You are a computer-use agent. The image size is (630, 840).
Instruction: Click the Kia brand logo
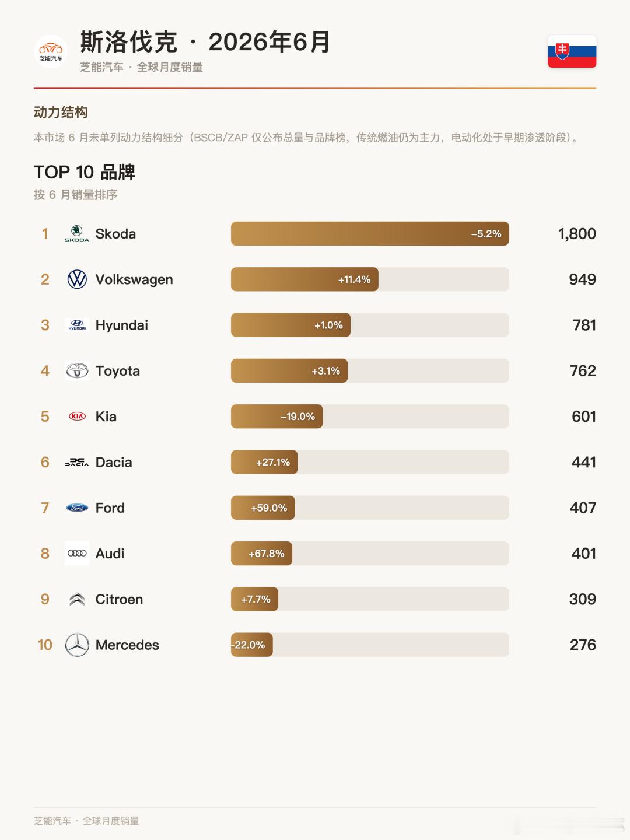pyautogui.click(x=77, y=416)
